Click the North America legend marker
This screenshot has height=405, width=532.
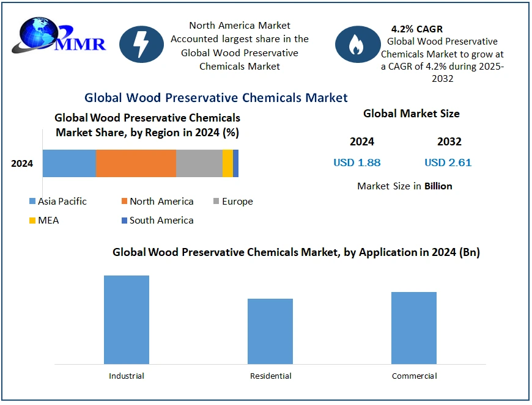tap(124, 202)
